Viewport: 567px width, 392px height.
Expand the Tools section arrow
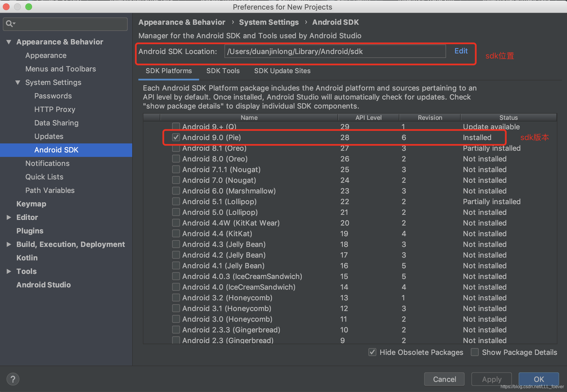tap(9, 271)
